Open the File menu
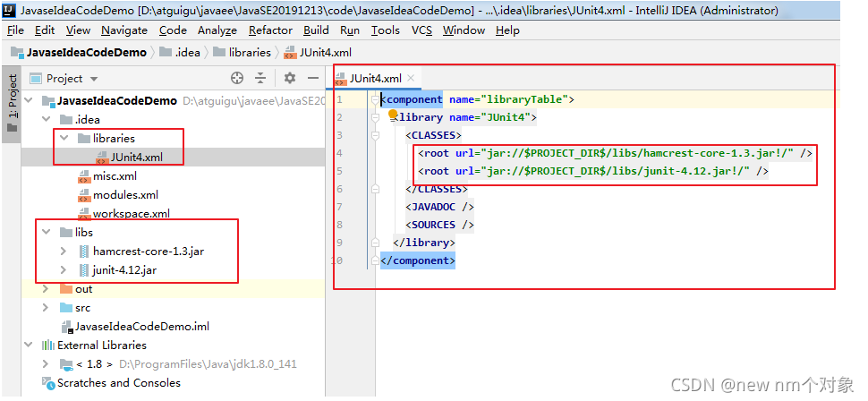Screen dimensions: 868x401 click(15, 30)
